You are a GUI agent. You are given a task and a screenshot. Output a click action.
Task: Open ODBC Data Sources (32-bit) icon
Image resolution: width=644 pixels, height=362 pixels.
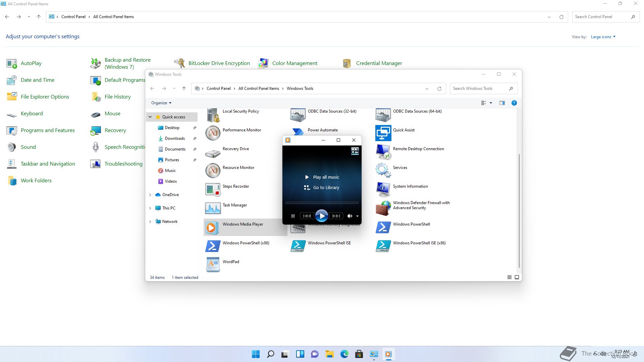point(298,115)
